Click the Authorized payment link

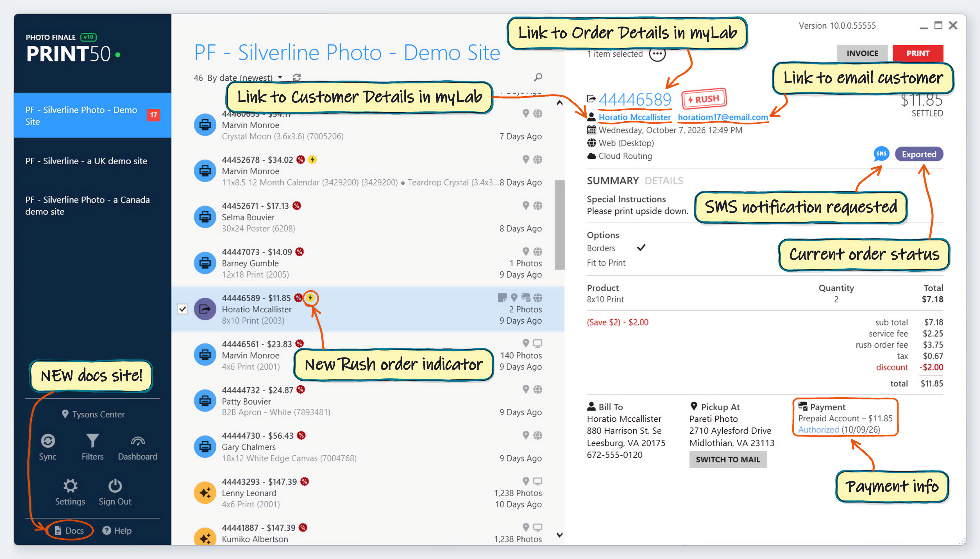(819, 430)
